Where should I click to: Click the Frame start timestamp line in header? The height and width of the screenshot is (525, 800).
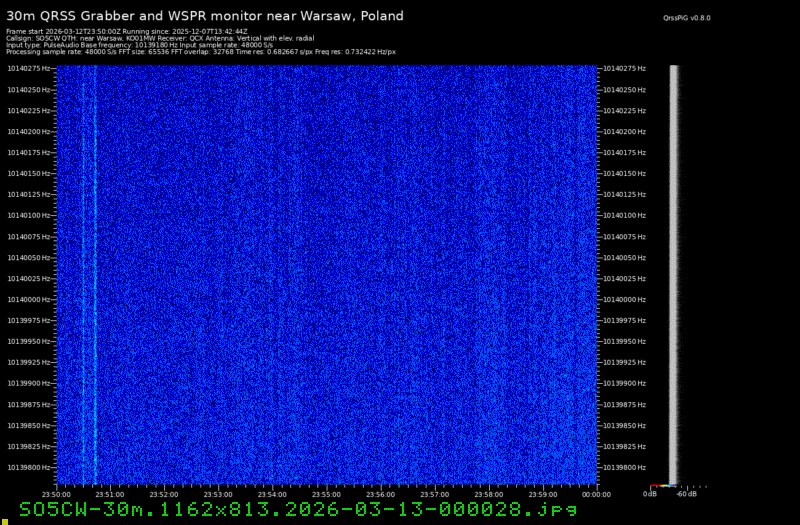(127, 31)
